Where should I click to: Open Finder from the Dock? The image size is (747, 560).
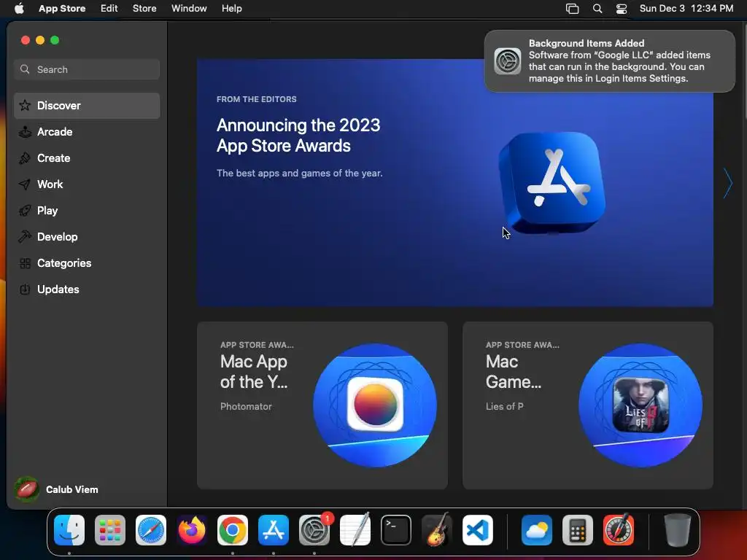pyautogui.click(x=69, y=530)
